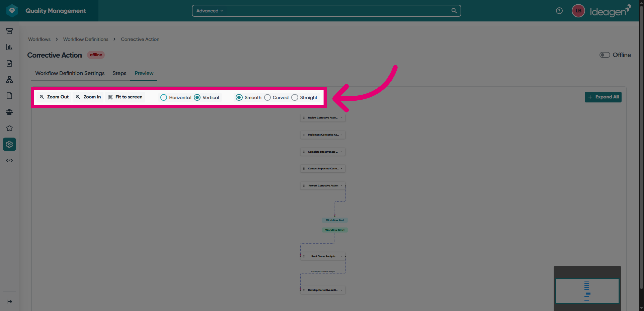644x311 pixels.
Task: Select the Horizontal layout radio button
Action: pyautogui.click(x=164, y=97)
